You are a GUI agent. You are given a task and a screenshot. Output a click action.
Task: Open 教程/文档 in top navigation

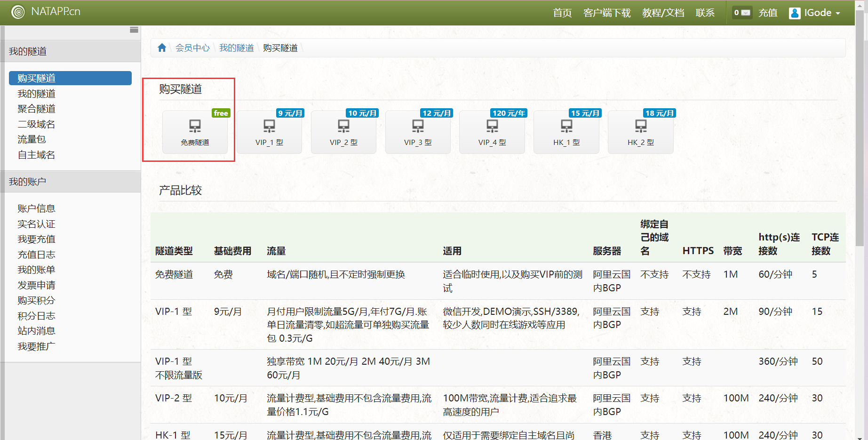coord(663,13)
